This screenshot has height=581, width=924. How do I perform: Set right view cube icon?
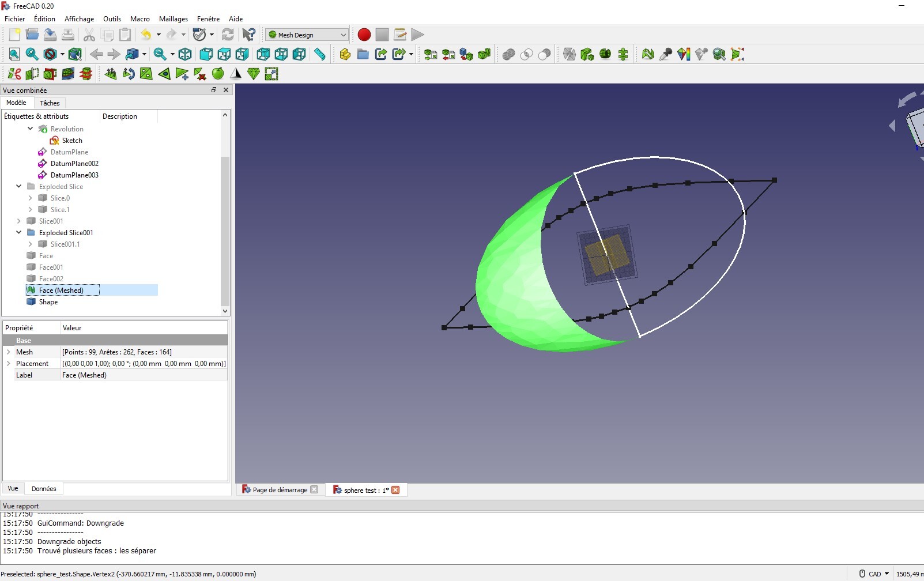pyautogui.click(x=242, y=54)
